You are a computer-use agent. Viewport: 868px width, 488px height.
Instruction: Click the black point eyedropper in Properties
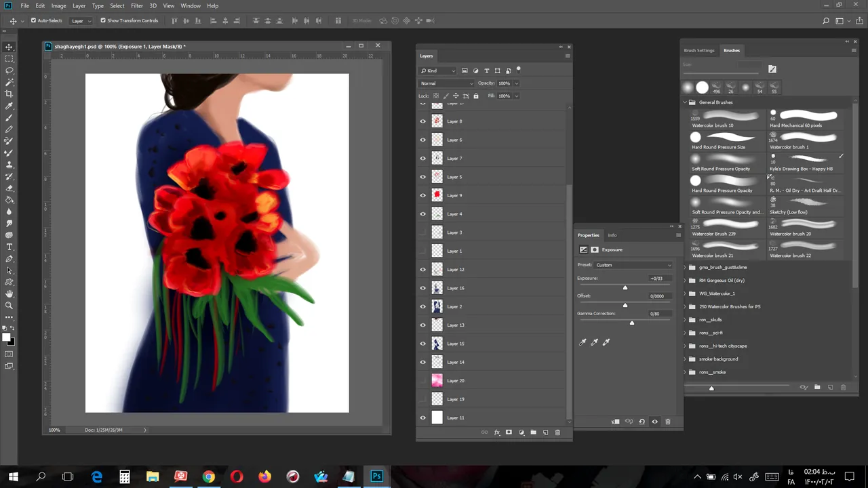(583, 342)
